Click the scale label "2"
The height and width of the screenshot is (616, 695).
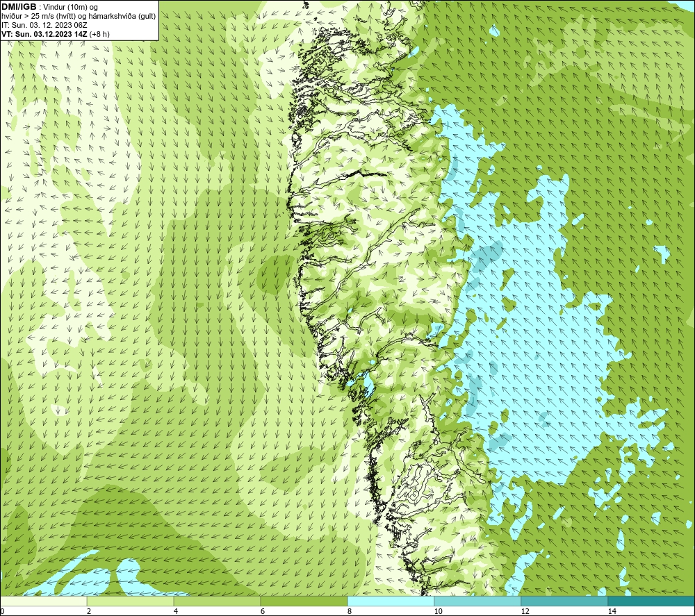click(89, 611)
